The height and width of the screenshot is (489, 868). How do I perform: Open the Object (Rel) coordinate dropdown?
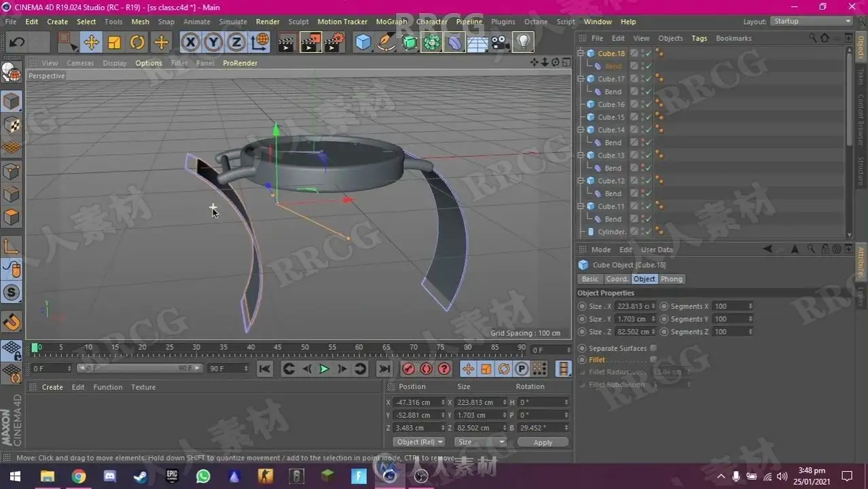(x=419, y=442)
